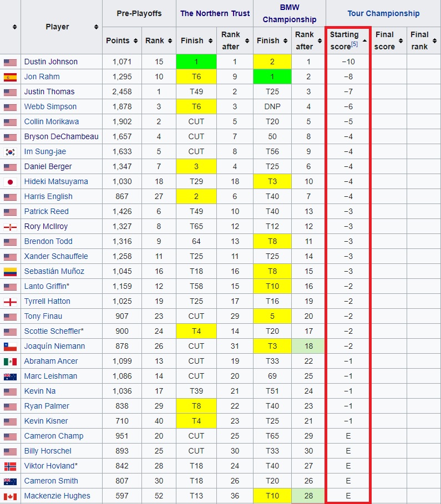Open Daniel Berger player link

click(x=48, y=166)
